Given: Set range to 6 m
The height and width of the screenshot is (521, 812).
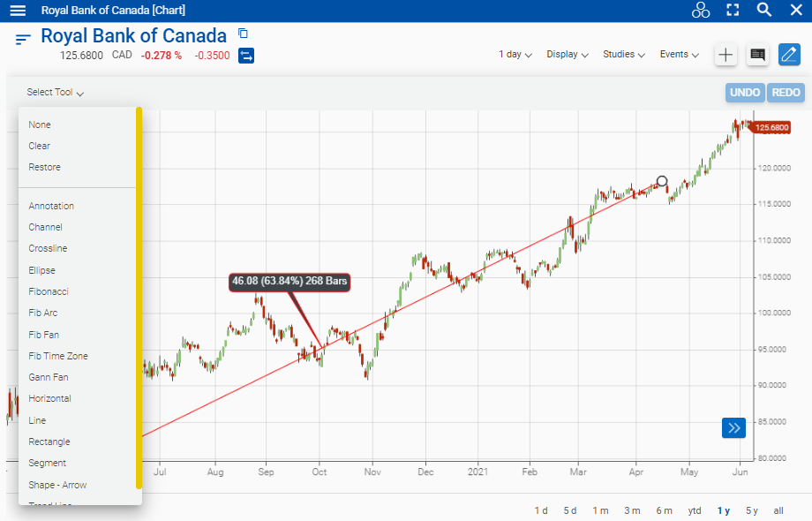Looking at the screenshot, I should pos(664,510).
